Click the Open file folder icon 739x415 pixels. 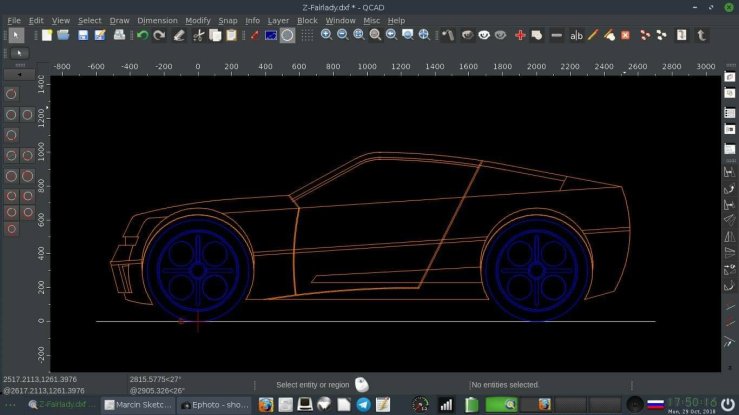tap(63, 35)
